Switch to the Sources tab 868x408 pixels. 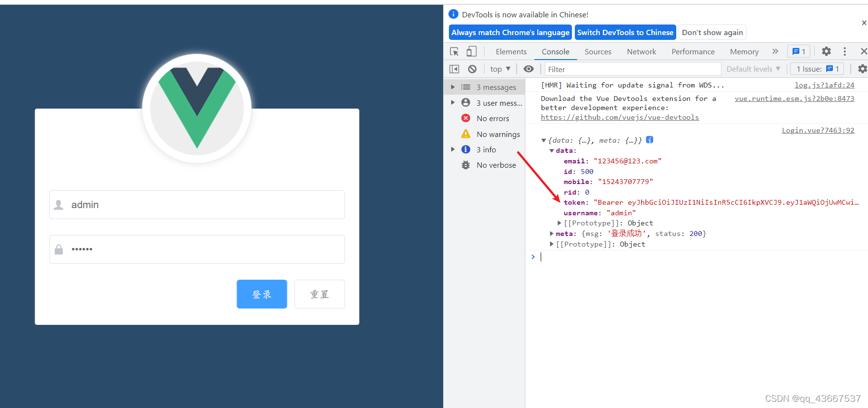(x=598, y=51)
